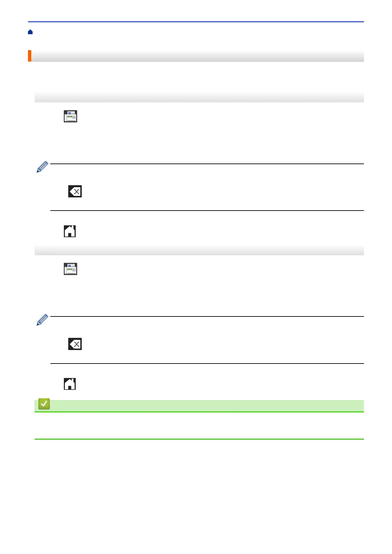392x554 pixels.
Task: Click the black house icon above the green bar
Action: coord(70,384)
